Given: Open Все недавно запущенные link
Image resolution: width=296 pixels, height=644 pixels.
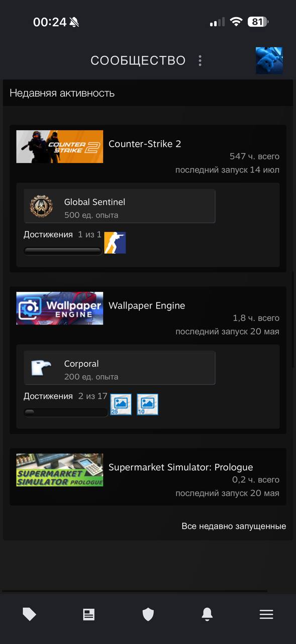Looking at the screenshot, I should coord(234,526).
